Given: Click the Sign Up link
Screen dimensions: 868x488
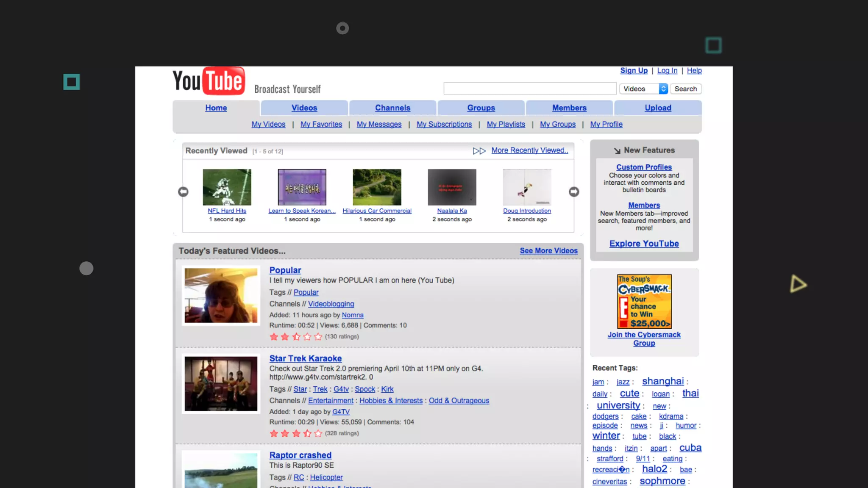Looking at the screenshot, I should pos(634,71).
